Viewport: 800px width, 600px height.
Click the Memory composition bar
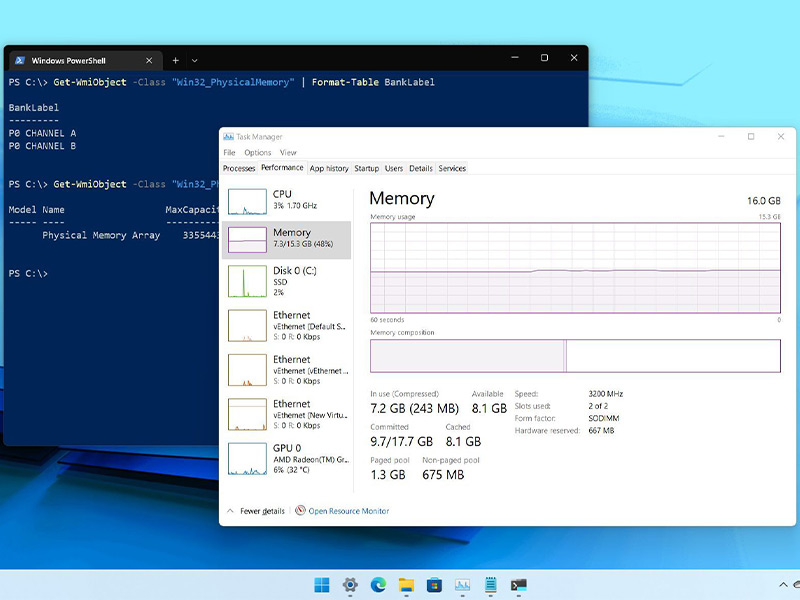pos(576,356)
